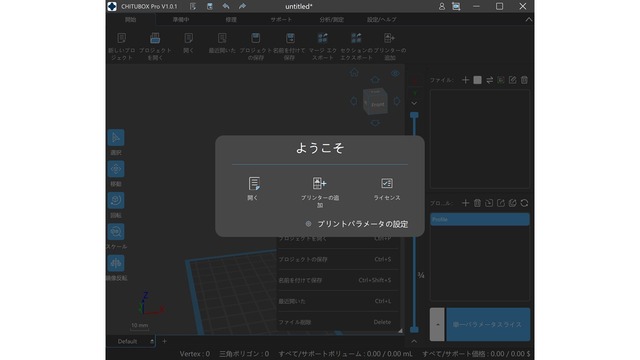
Task: Click the merge export icon in the ribbon
Action: (322, 38)
